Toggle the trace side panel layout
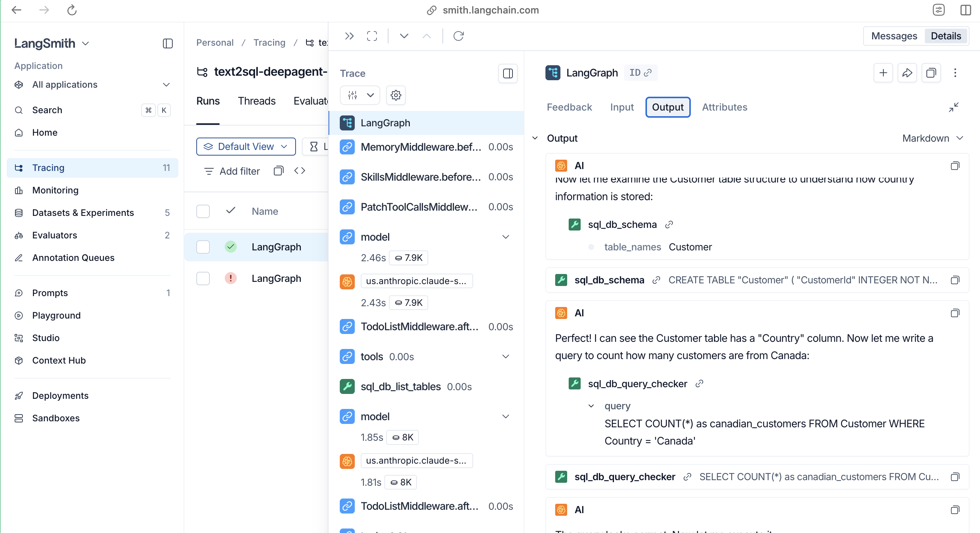Viewport: 980px width, 533px height. [508, 73]
